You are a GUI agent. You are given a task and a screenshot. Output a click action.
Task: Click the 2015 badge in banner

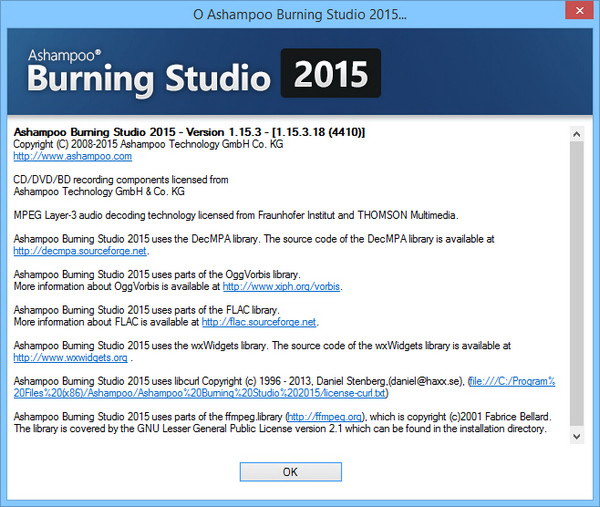click(330, 75)
